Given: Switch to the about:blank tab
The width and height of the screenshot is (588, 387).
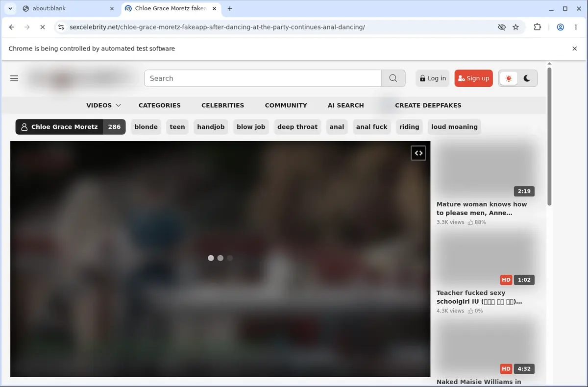Looking at the screenshot, I should click(68, 8).
